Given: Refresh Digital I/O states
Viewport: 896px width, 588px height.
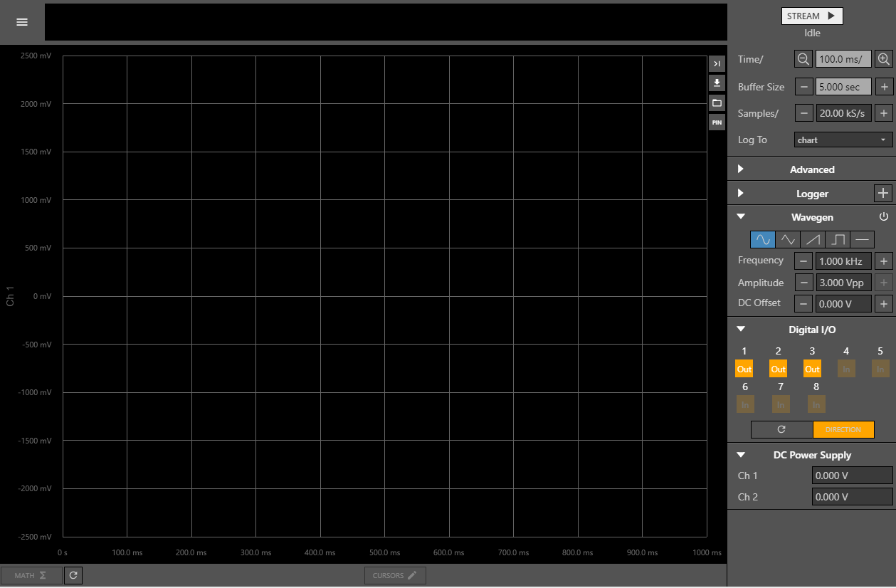Looking at the screenshot, I should click(x=781, y=430).
